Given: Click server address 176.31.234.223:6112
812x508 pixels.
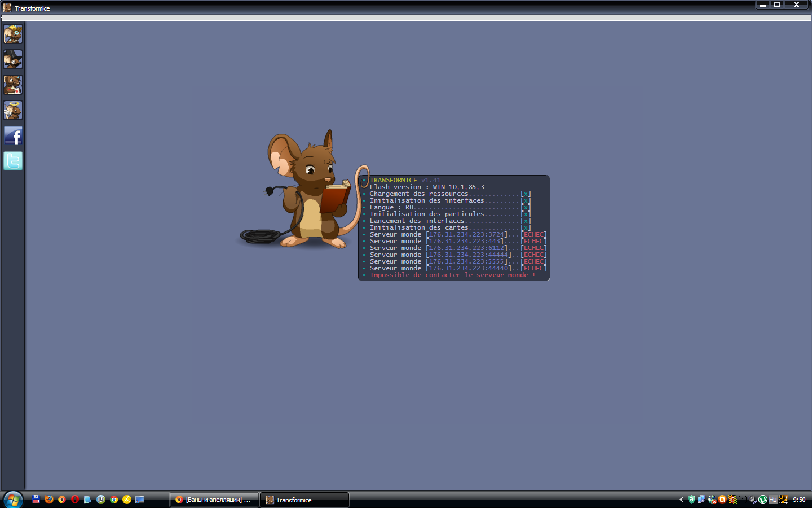Looking at the screenshot, I should coord(466,248).
